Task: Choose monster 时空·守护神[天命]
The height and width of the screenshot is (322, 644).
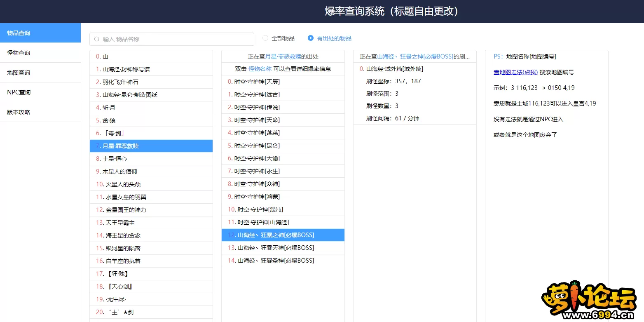Action: [x=283, y=120]
